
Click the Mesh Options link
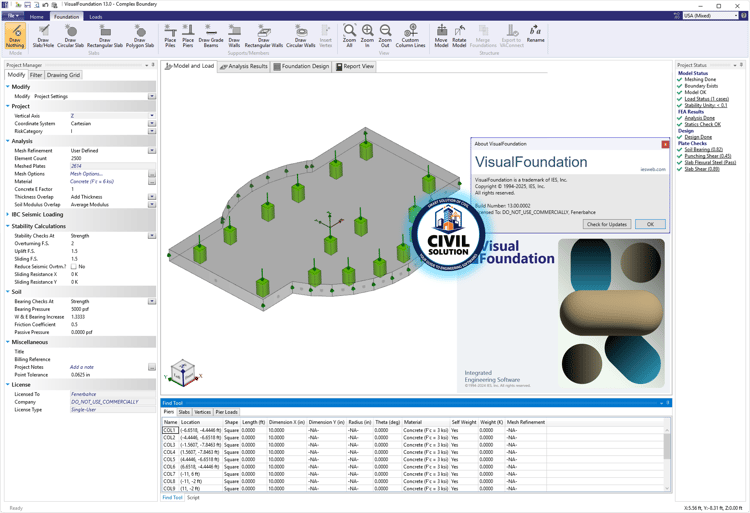[x=86, y=174]
